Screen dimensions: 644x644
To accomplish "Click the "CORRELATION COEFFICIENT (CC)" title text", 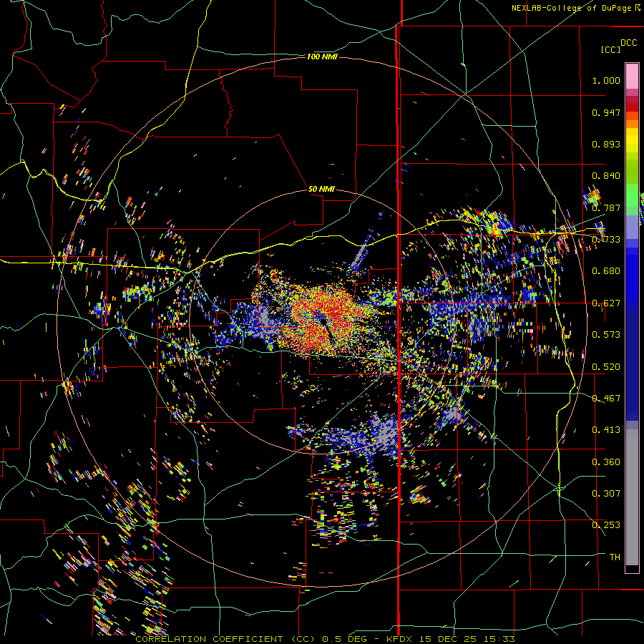I will click(x=225, y=639).
